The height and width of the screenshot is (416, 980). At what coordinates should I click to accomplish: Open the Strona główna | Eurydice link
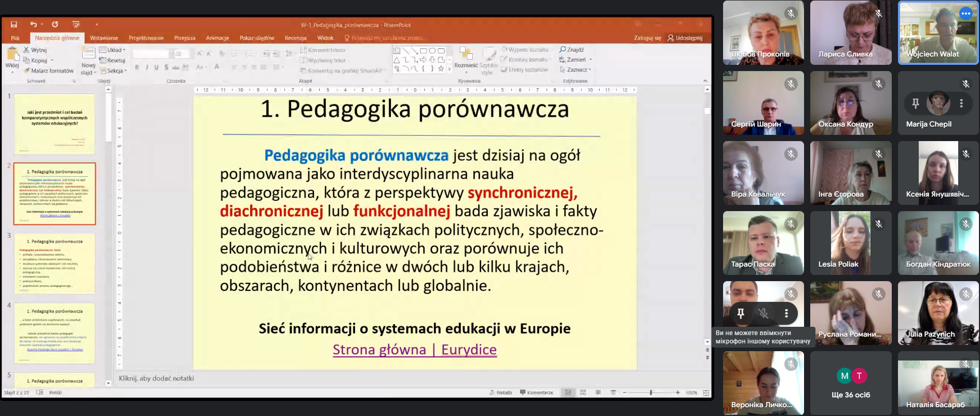pyautogui.click(x=414, y=350)
